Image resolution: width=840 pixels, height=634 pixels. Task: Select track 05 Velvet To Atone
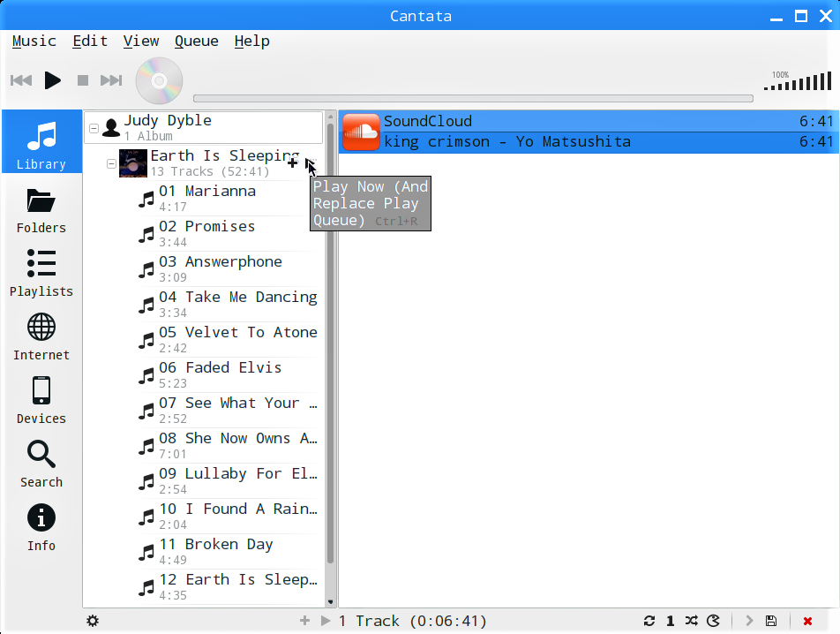coord(229,340)
